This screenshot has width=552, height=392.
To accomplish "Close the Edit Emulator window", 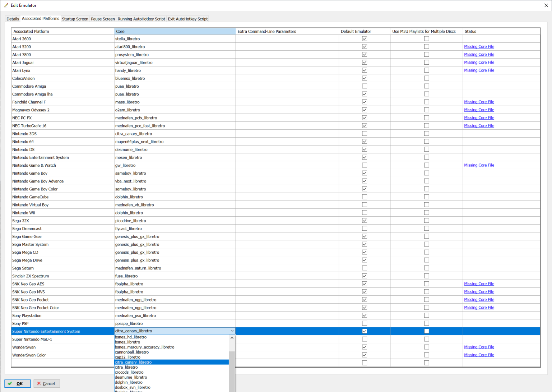I will [546, 5].
